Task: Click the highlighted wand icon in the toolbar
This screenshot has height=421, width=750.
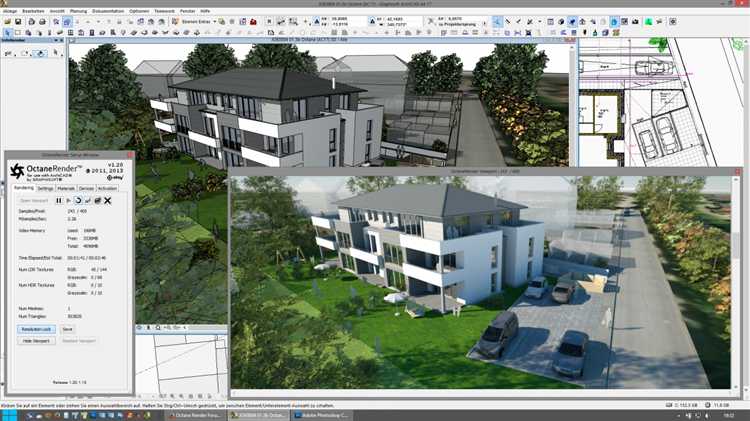Action: point(497,22)
